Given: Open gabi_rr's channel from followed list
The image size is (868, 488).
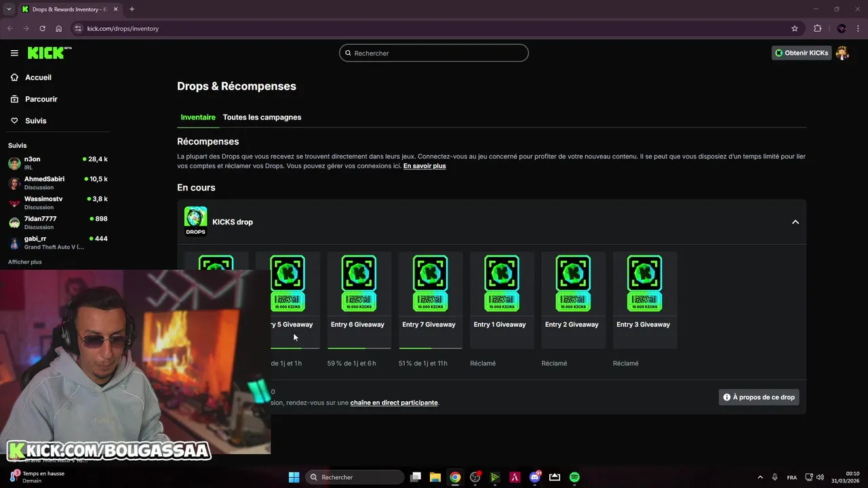Looking at the screenshot, I should click(x=58, y=243).
